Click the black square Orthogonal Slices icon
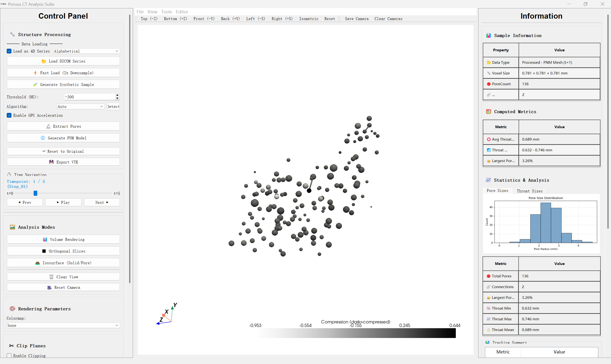The height and width of the screenshot is (364, 611). click(44, 251)
